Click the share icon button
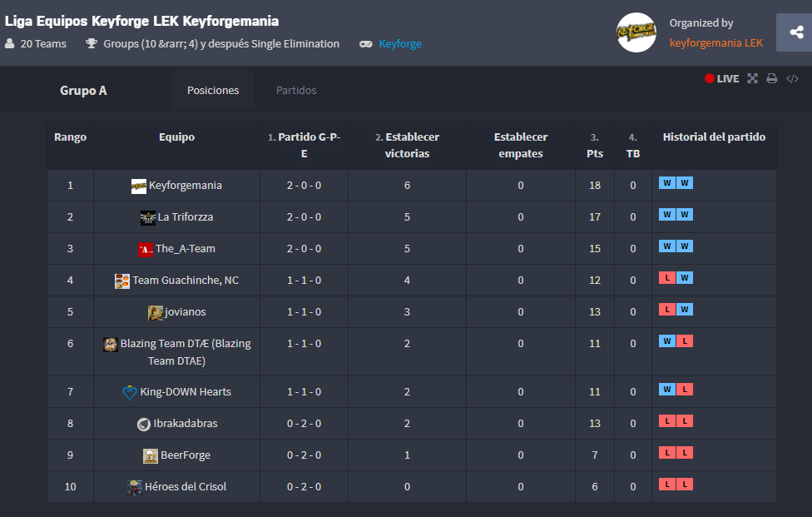 pyautogui.click(x=795, y=32)
